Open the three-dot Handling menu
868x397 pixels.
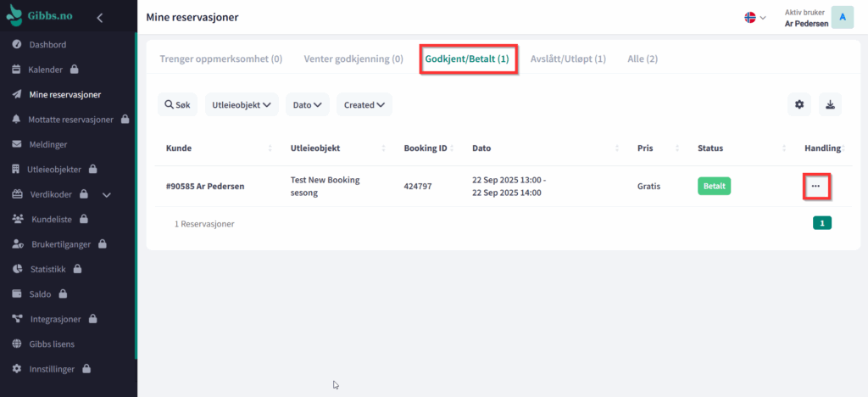[x=815, y=186]
